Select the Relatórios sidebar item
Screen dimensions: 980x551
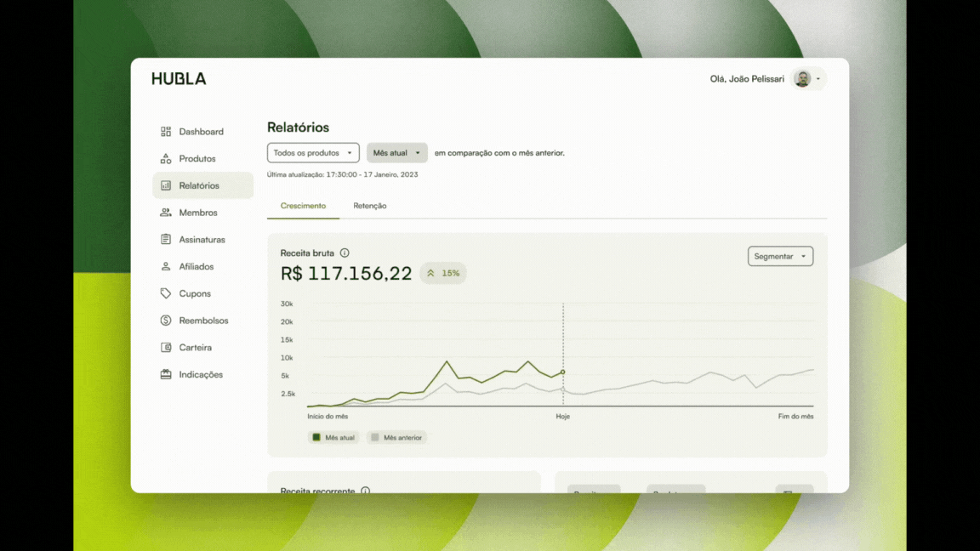(x=202, y=185)
